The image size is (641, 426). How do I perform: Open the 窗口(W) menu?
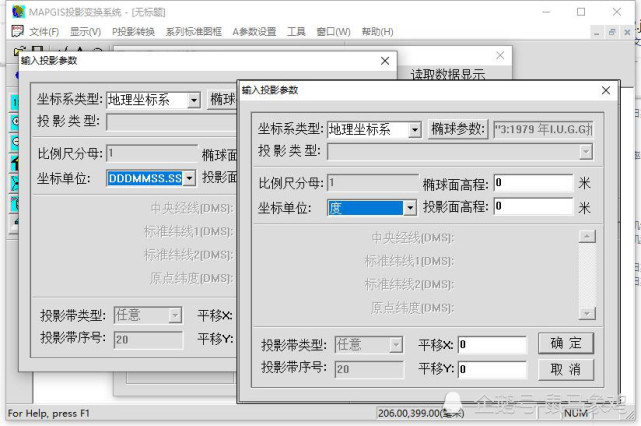click(333, 31)
